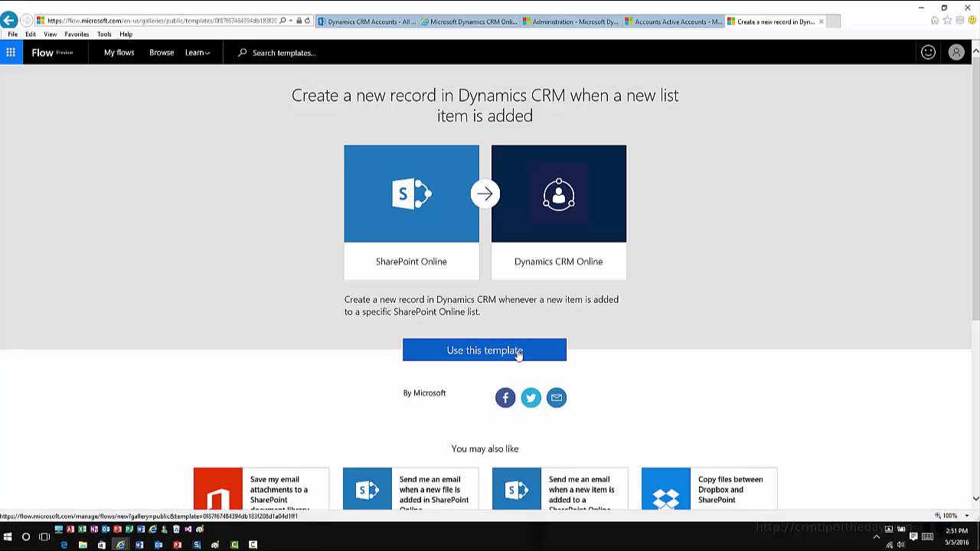Share template on Facebook

point(505,397)
